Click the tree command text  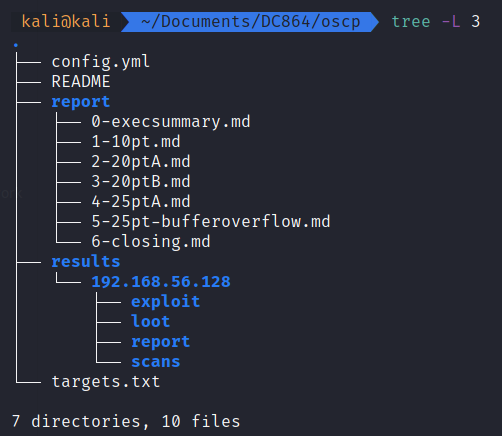(x=411, y=22)
